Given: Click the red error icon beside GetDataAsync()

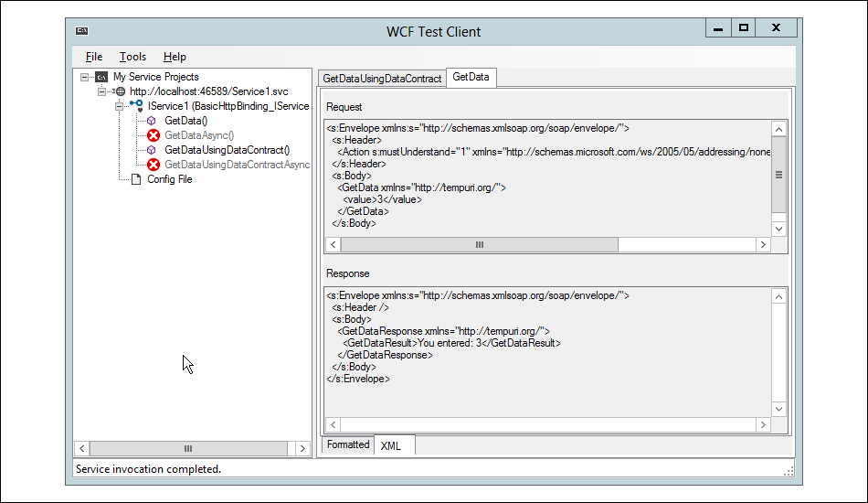Looking at the screenshot, I should click(x=153, y=135).
